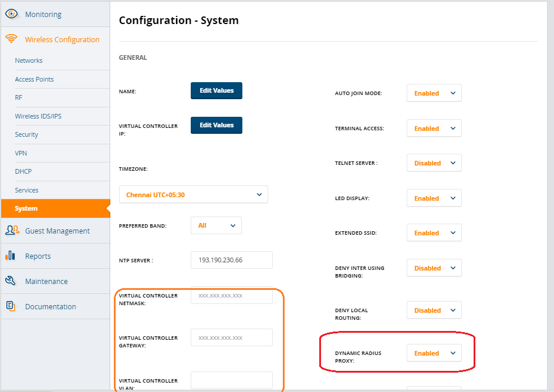554x392 pixels.
Task: Click the Maintenance wrench icon
Action: 11,281
